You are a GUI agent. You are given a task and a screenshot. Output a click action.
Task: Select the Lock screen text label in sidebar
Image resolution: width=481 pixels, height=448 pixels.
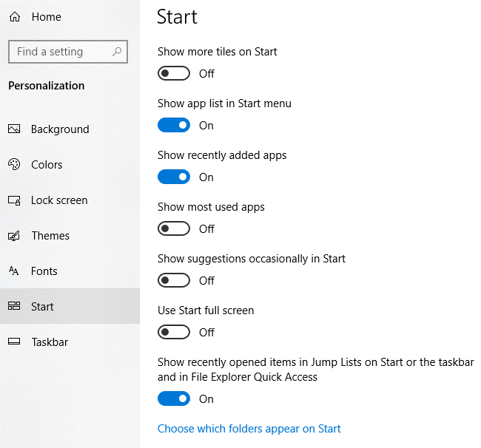[x=59, y=200]
